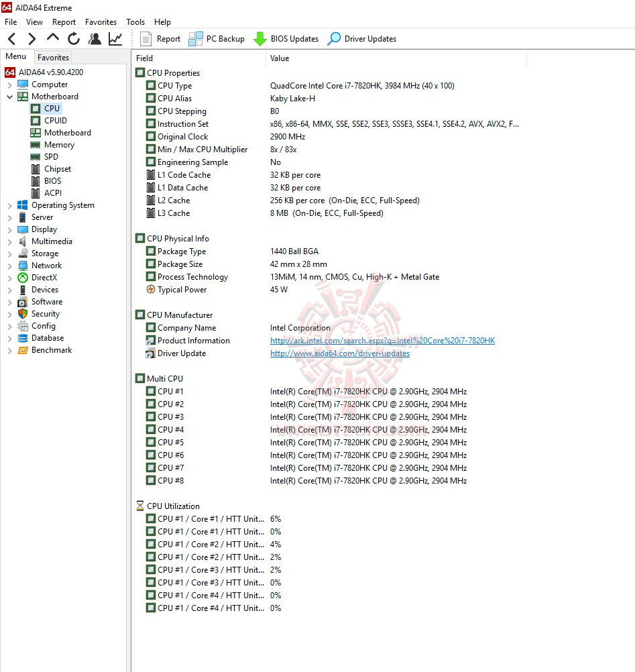Switch to the Favorites tab in sidebar

click(53, 58)
